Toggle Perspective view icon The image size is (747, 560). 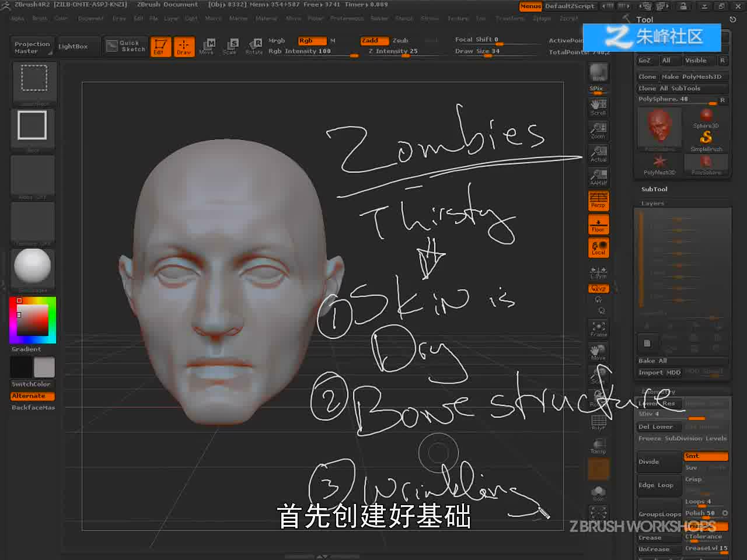pos(598,200)
